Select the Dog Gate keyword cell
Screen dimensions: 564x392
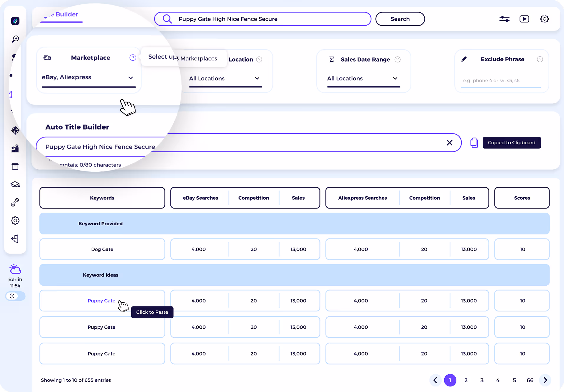102,249
